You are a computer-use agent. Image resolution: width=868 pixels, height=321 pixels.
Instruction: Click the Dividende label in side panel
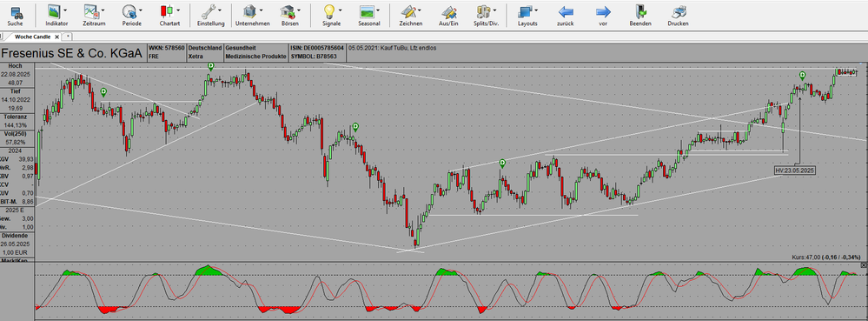pos(16,235)
